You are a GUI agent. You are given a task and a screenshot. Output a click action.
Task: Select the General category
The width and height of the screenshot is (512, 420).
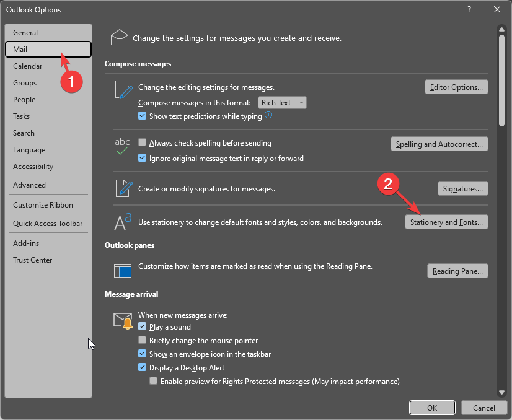coord(48,33)
